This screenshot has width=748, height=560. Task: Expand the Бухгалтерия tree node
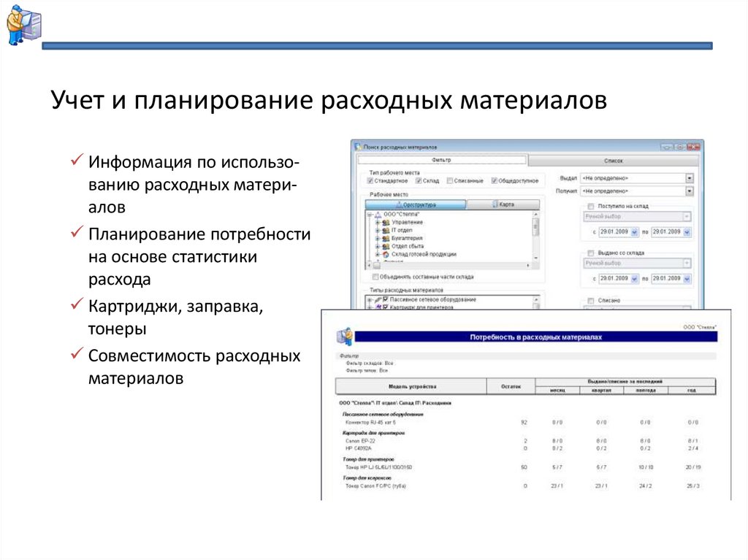(x=377, y=239)
